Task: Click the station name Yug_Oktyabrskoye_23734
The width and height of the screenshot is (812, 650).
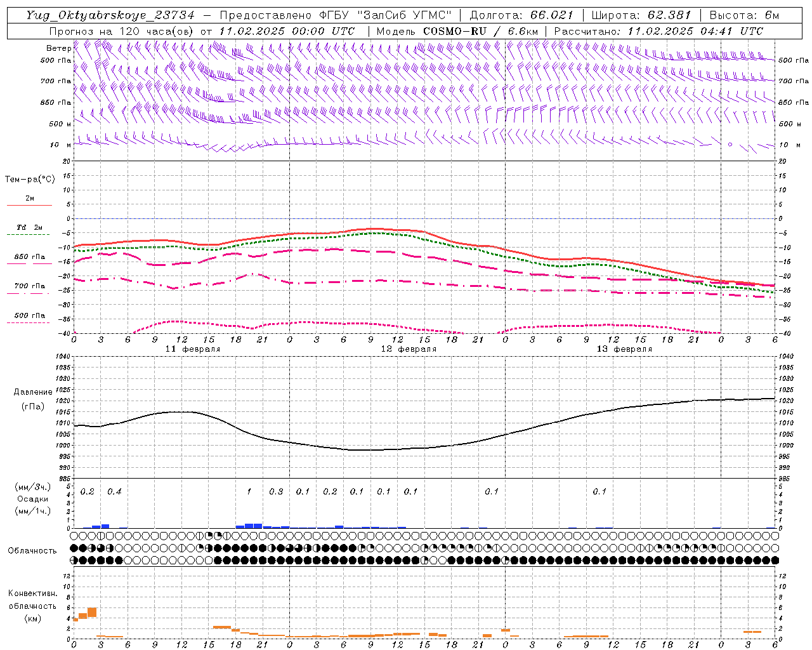Action: tap(110, 15)
